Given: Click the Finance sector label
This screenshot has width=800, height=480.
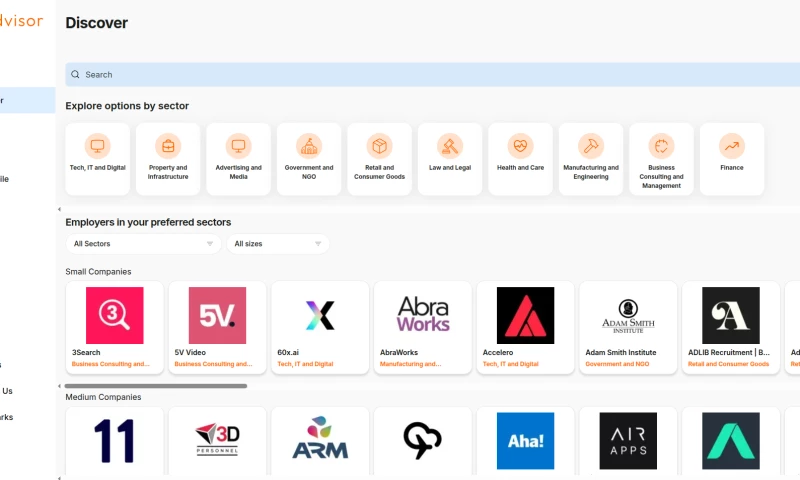Looking at the screenshot, I should (x=732, y=168).
